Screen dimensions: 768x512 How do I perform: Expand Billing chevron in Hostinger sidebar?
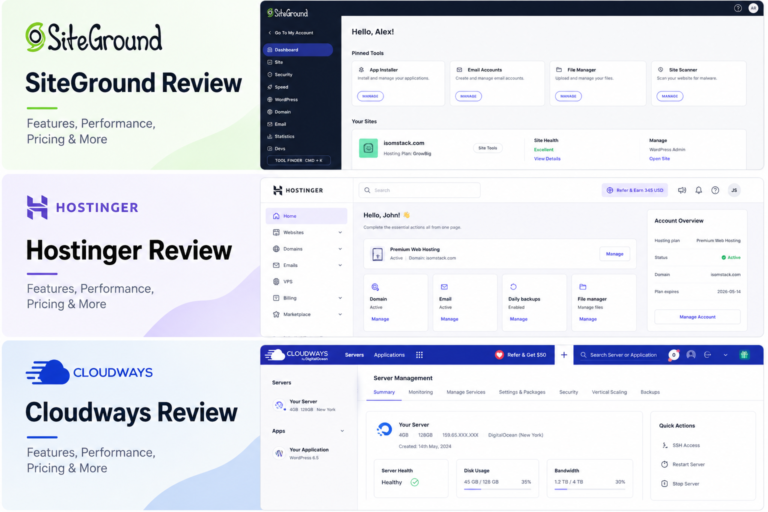[340, 298]
